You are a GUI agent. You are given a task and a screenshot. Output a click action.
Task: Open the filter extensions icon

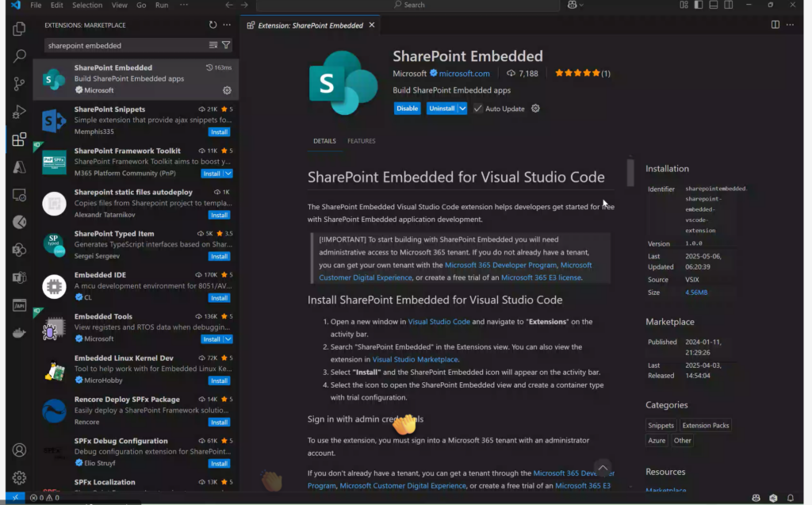(x=226, y=45)
